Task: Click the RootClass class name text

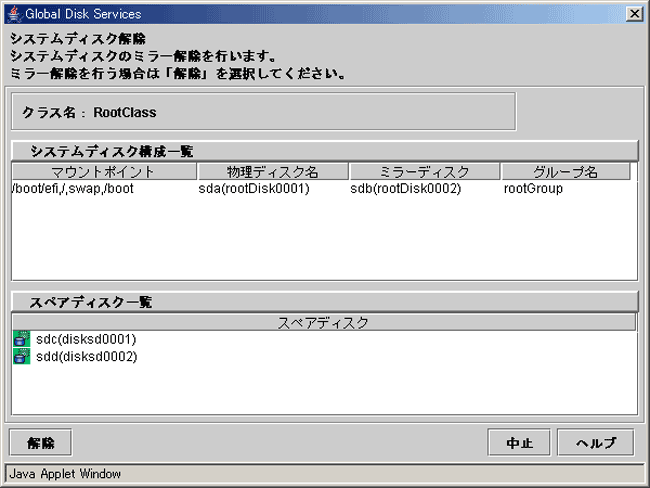Action: click(125, 112)
